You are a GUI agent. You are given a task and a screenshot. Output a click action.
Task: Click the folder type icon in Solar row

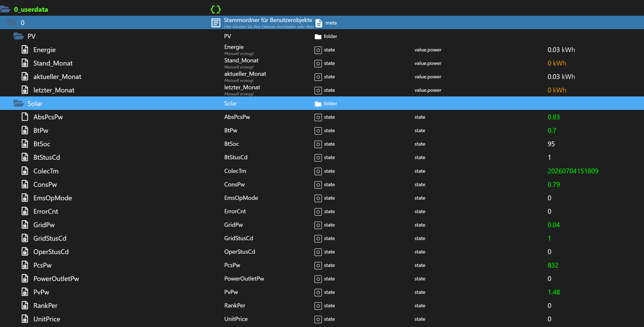click(318, 103)
